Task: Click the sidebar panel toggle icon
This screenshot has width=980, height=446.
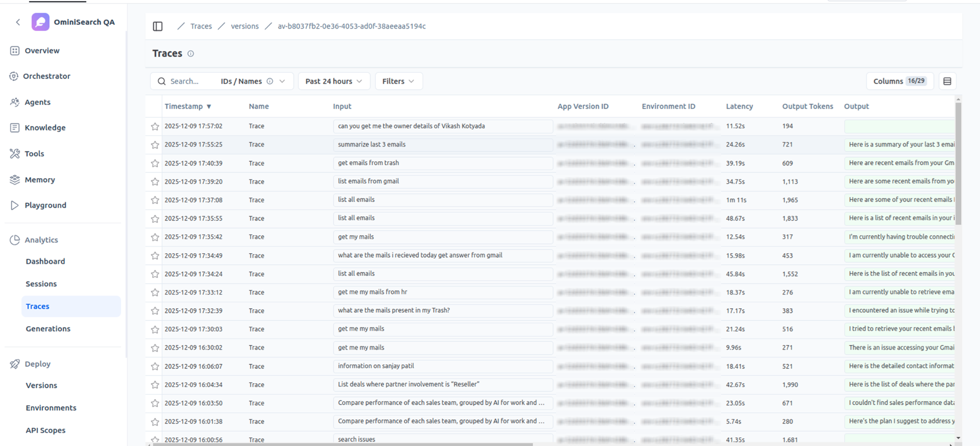Action: [x=157, y=26]
